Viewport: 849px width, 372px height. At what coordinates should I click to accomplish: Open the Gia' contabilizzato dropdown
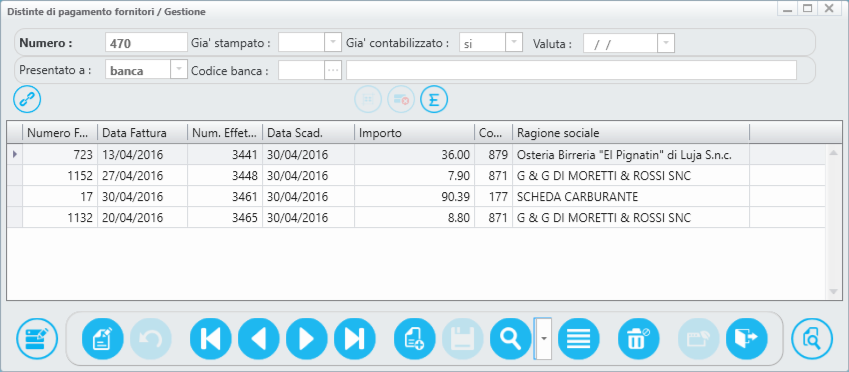pyautogui.click(x=513, y=43)
